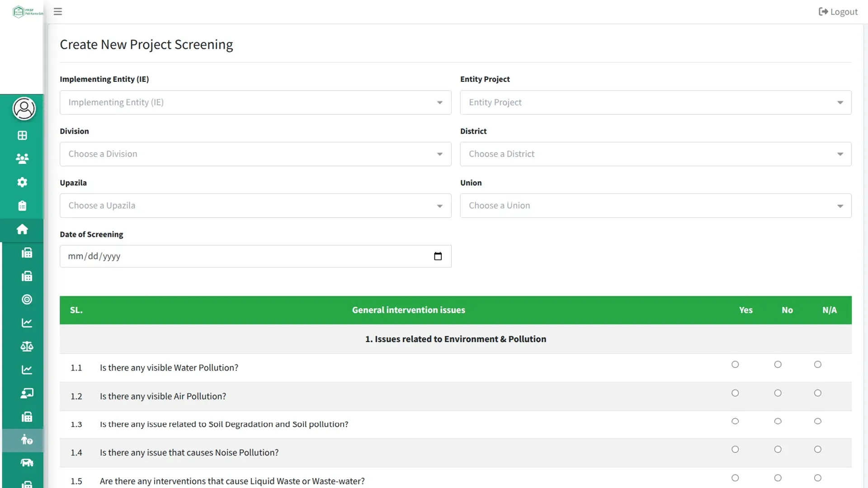
Task: Click the Logout link
Action: pyautogui.click(x=838, y=12)
